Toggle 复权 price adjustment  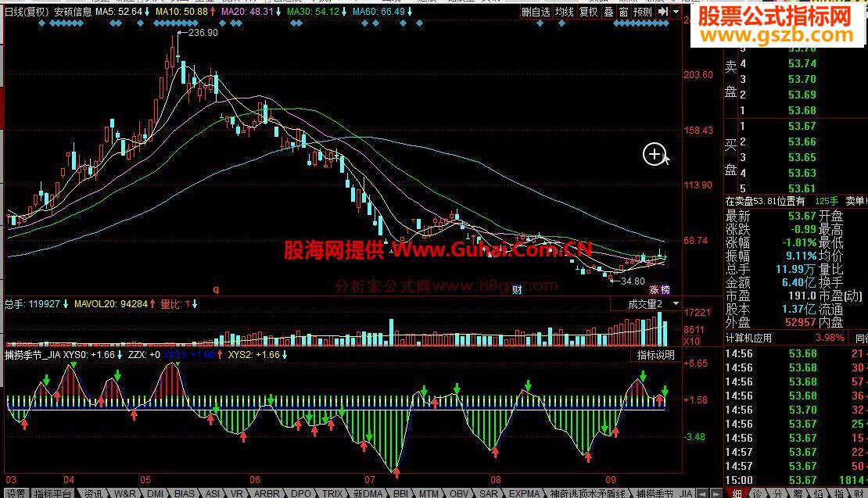point(588,12)
